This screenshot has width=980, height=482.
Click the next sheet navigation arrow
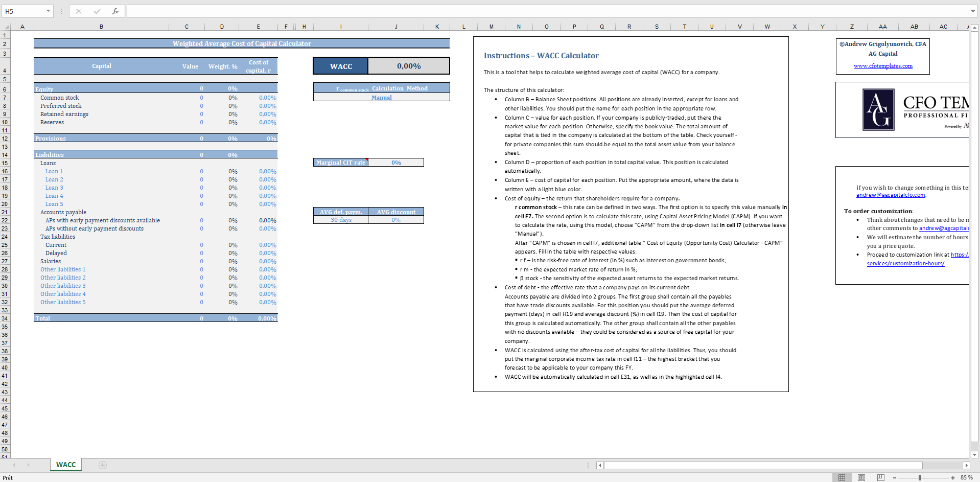tap(28, 465)
